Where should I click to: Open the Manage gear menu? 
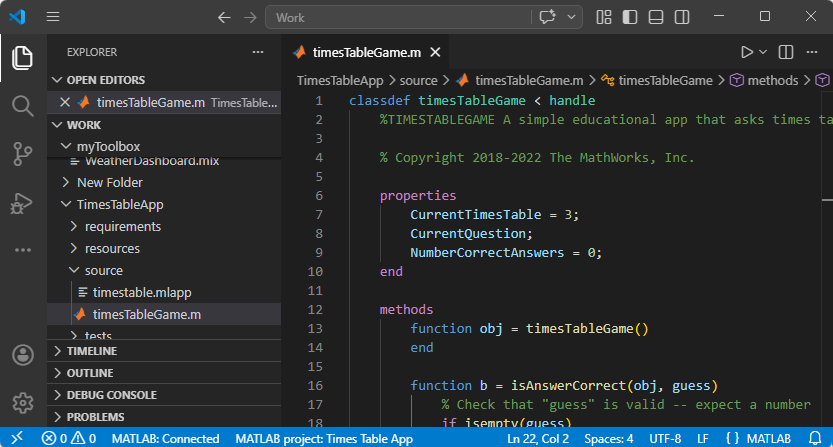point(23,403)
